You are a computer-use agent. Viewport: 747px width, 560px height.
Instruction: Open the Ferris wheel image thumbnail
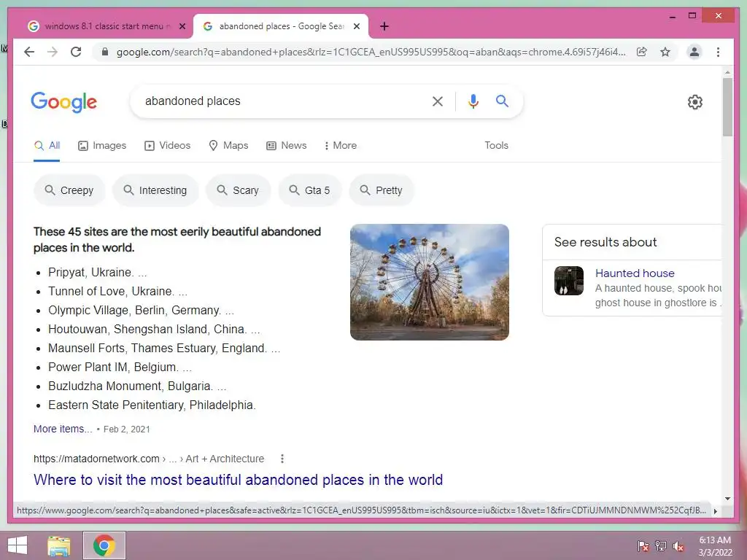coord(429,282)
